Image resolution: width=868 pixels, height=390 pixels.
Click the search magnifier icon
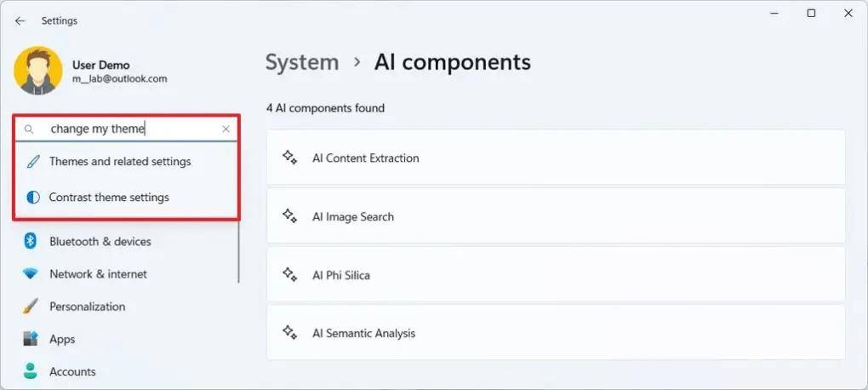point(29,129)
